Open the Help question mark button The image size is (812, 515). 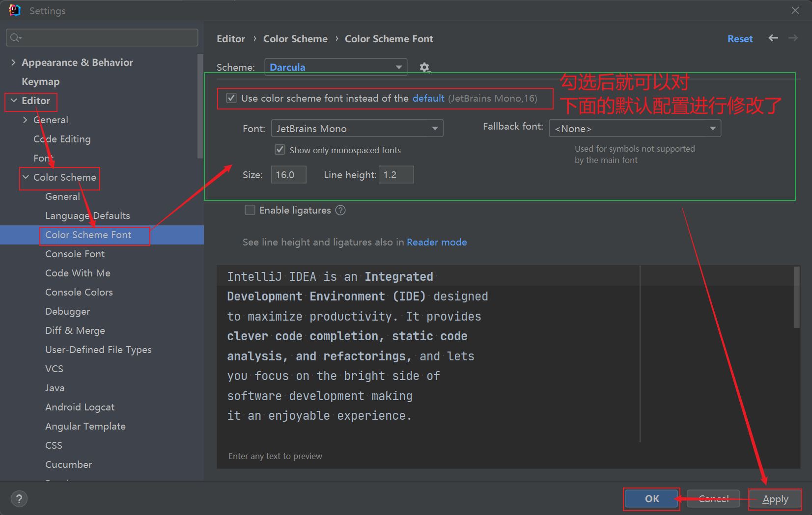19,499
